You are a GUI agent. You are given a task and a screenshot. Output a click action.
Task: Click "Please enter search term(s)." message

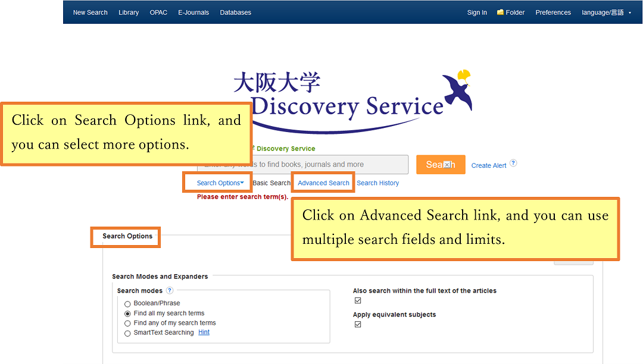pyautogui.click(x=242, y=197)
